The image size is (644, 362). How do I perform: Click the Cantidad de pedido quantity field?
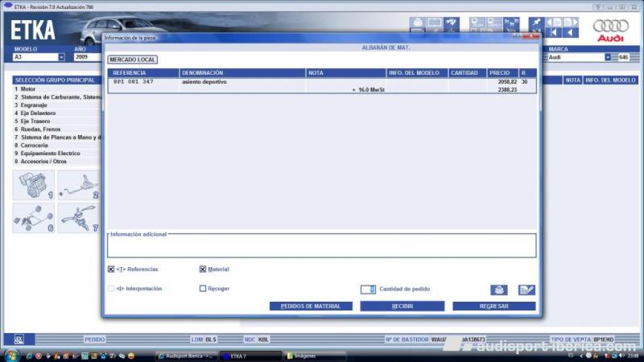[x=368, y=290]
